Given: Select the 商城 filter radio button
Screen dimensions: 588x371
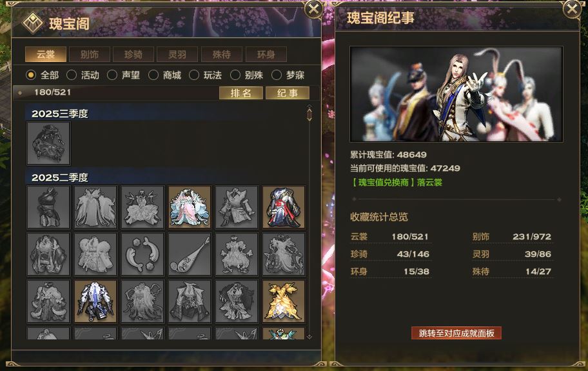Looking at the screenshot, I should click(153, 75).
